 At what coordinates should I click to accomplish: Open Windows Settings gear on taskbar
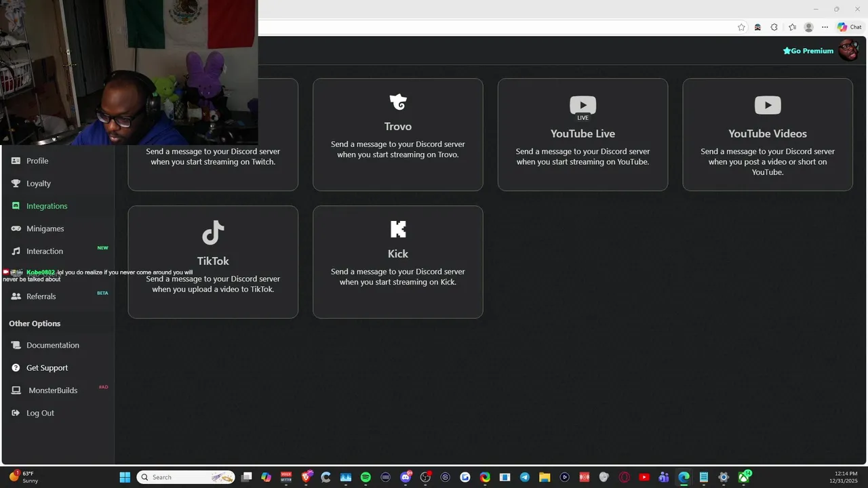tap(724, 477)
